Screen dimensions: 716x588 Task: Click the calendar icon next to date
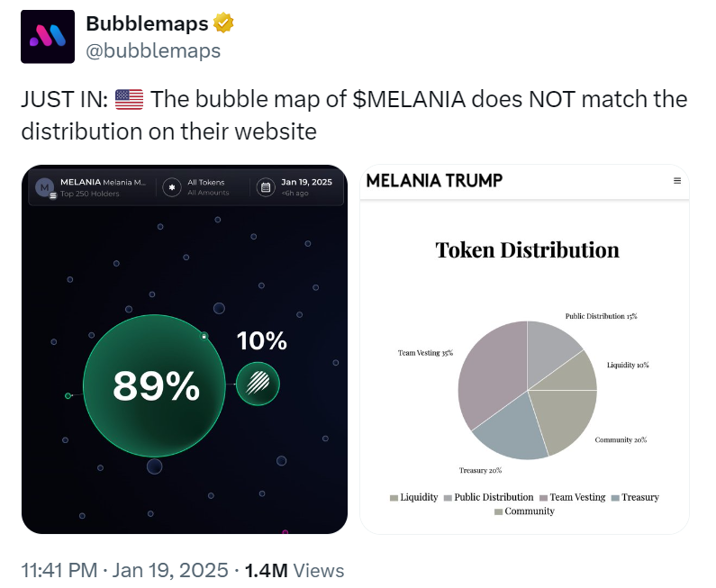coord(265,187)
